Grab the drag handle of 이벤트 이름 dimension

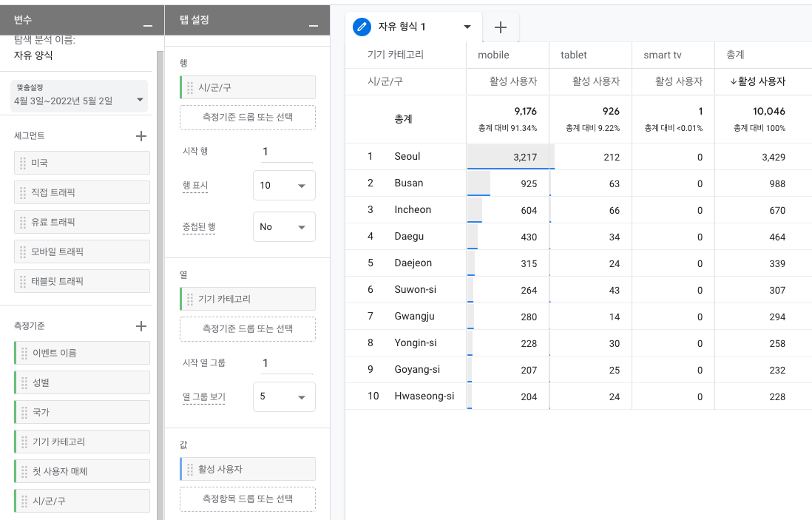click(24, 354)
